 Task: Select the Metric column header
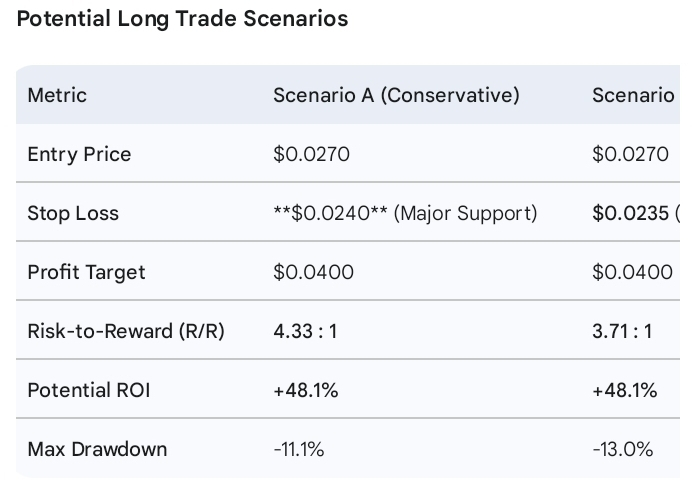(57, 95)
